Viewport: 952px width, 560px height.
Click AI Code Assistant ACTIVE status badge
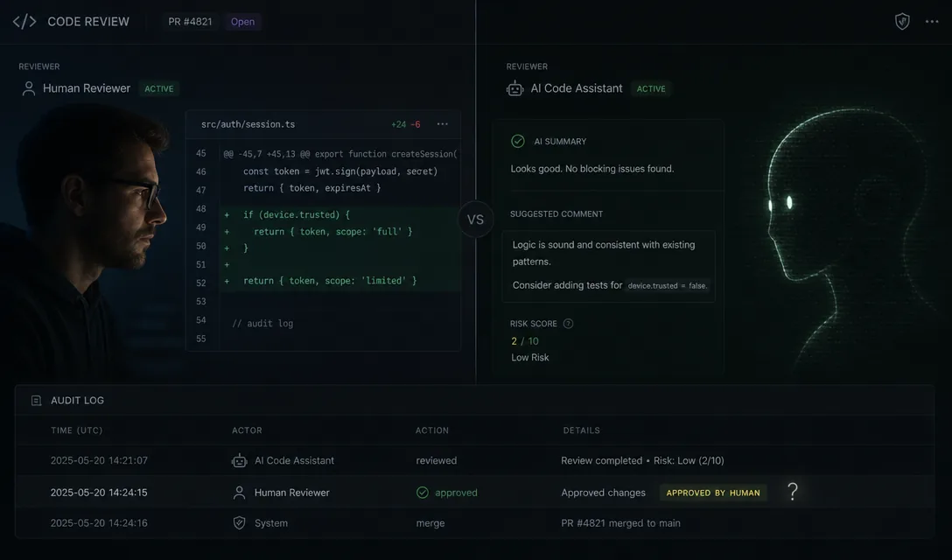(651, 88)
